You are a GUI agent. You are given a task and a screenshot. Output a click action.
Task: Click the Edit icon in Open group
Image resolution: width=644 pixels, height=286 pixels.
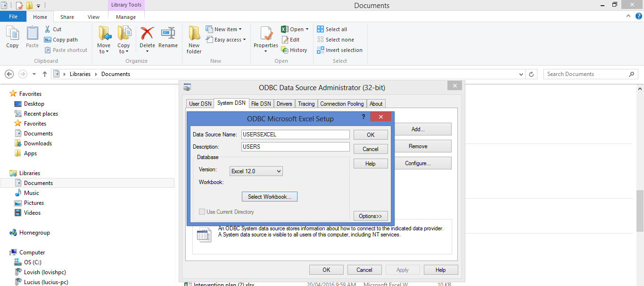[x=285, y=40]
